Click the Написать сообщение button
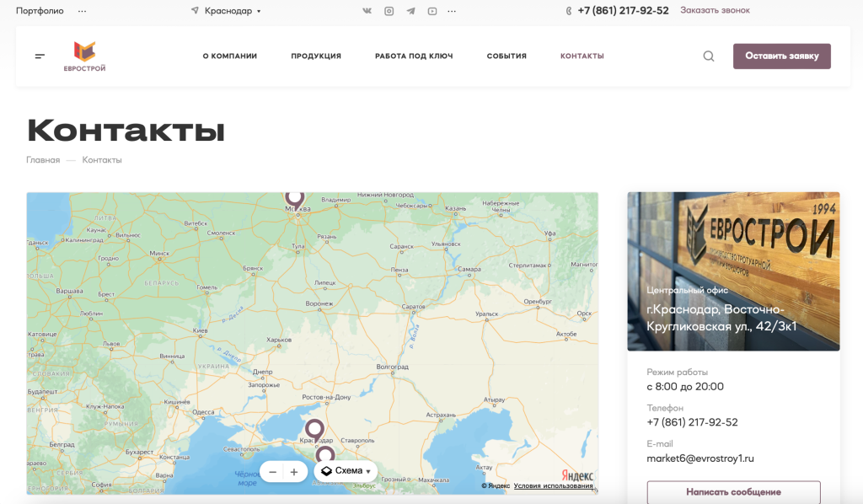 pos(733,491)
